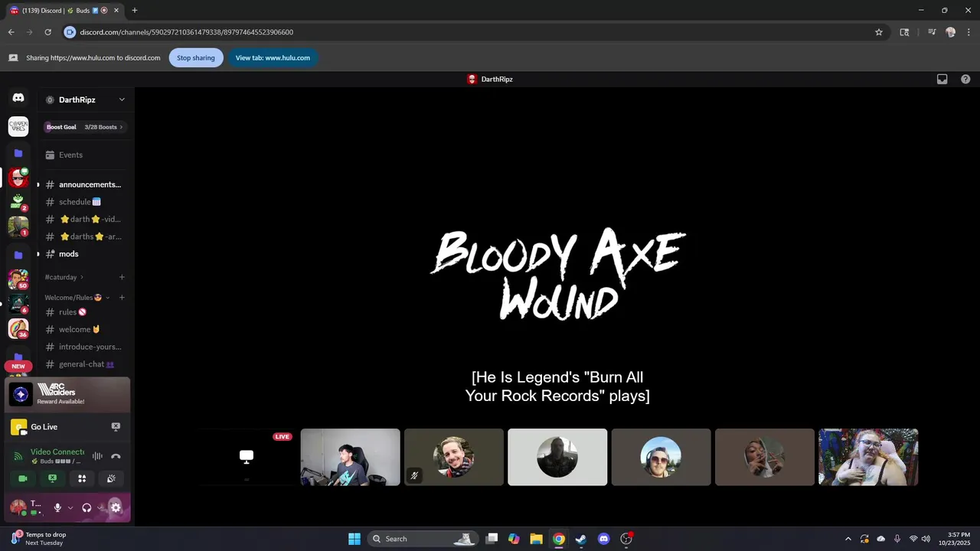980x551 pixels.
Task: Select the LIVE screen share tile
Action: click(x=247, y=457)
